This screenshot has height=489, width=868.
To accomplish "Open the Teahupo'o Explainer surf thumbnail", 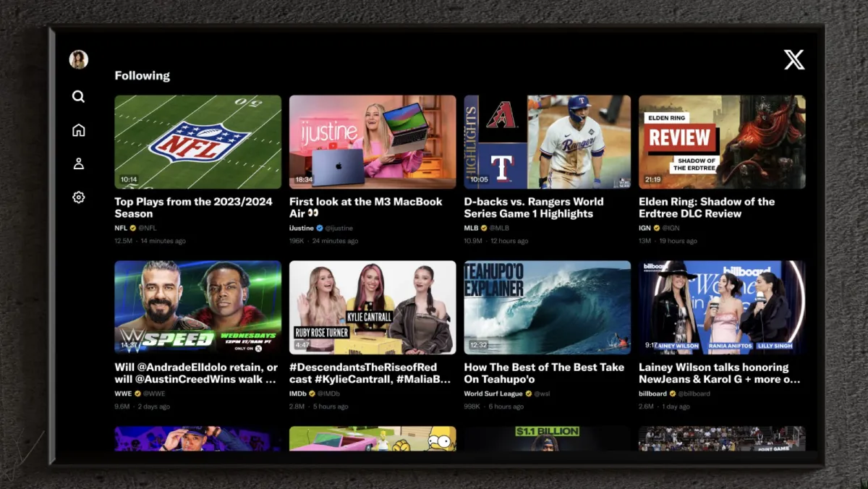I will 547,307.
